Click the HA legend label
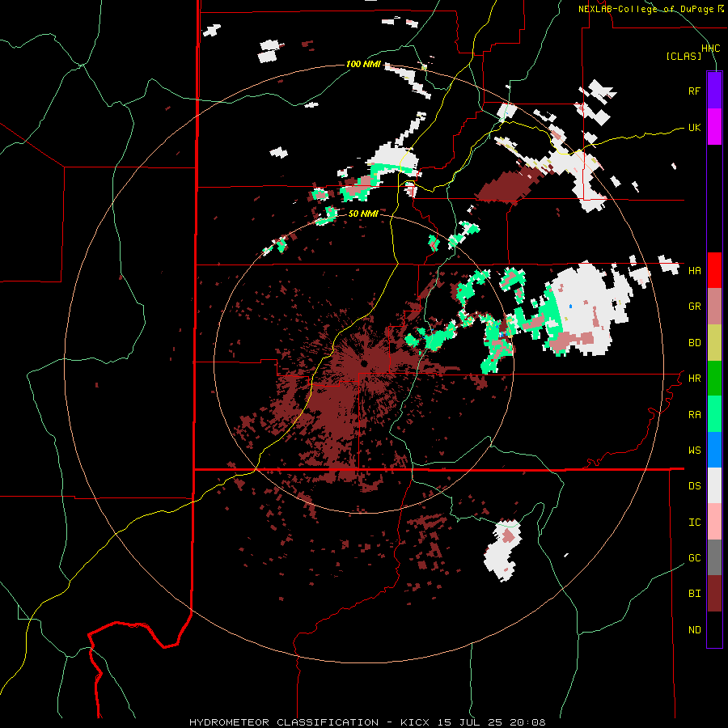This screenshot has width=728, height=728. click(x=694, y=271)
